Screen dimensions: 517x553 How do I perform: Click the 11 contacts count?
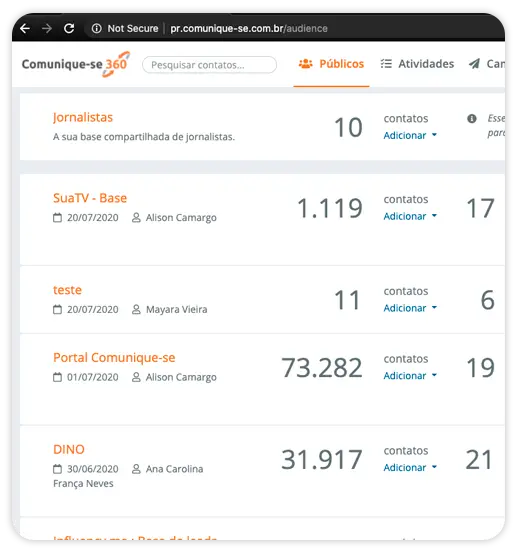click(347, 300)
